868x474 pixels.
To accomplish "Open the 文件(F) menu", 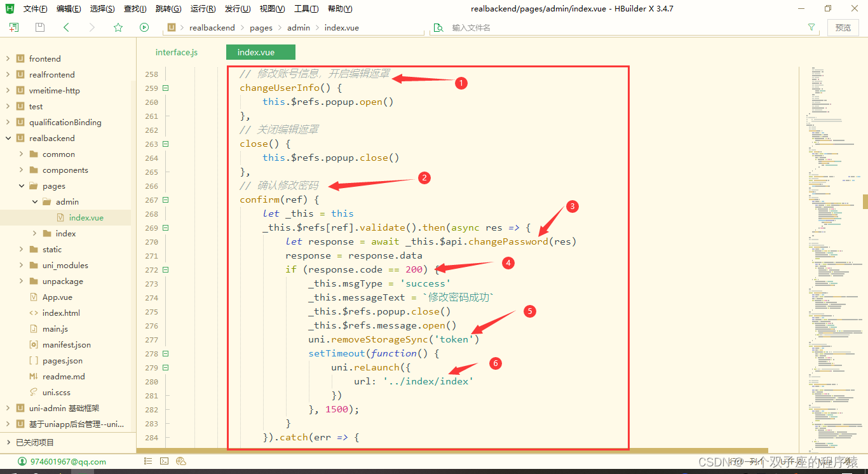I will [x=35, y=9].
